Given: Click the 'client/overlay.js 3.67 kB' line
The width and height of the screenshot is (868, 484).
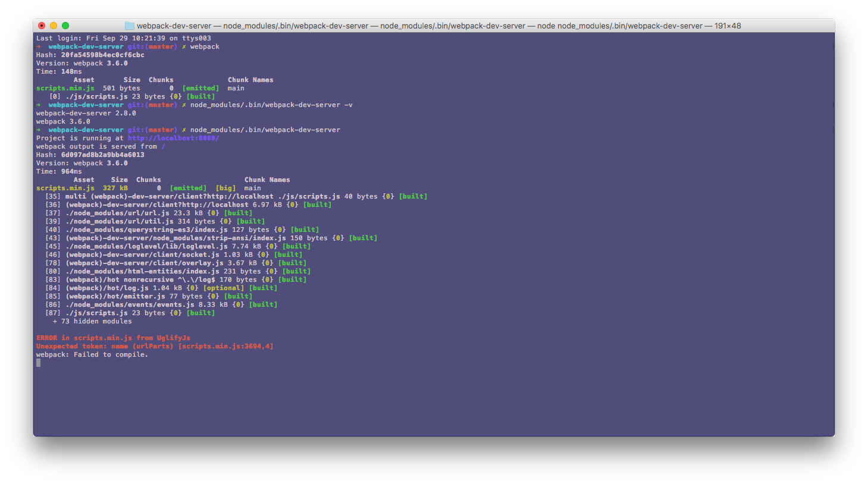Looking at the screenshot, I should coord(176,263).
